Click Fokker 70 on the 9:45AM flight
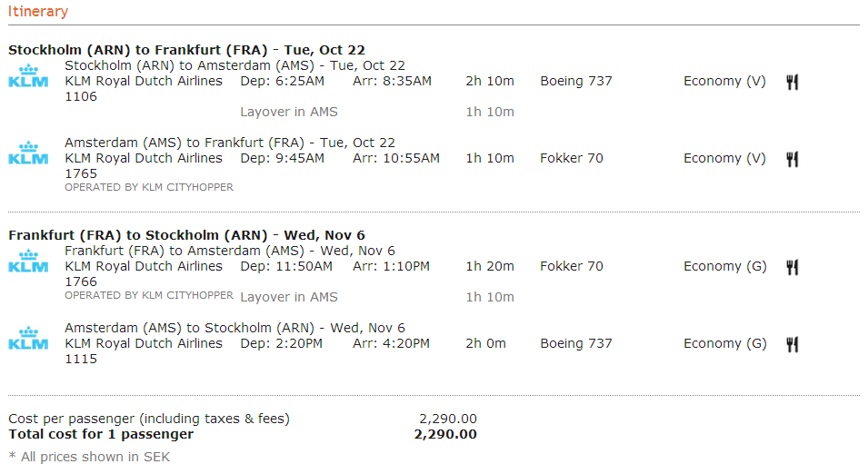868x464 pixels. point(572,159)
